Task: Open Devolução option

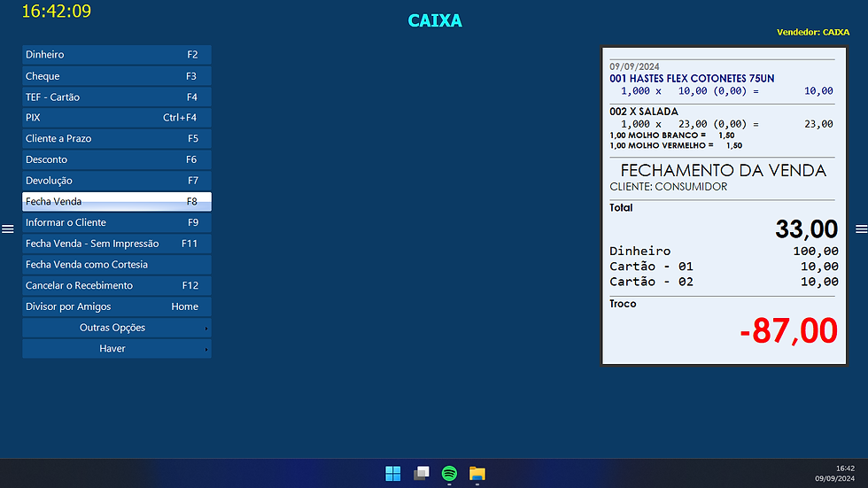Action: pyautogui.click(x=117, y=181)
